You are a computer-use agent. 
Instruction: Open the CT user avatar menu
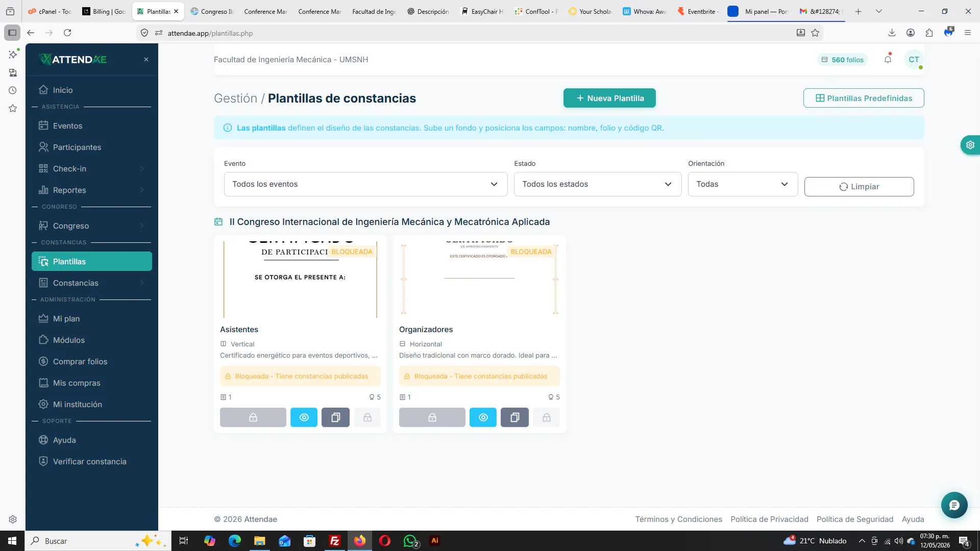pos(914,59)
